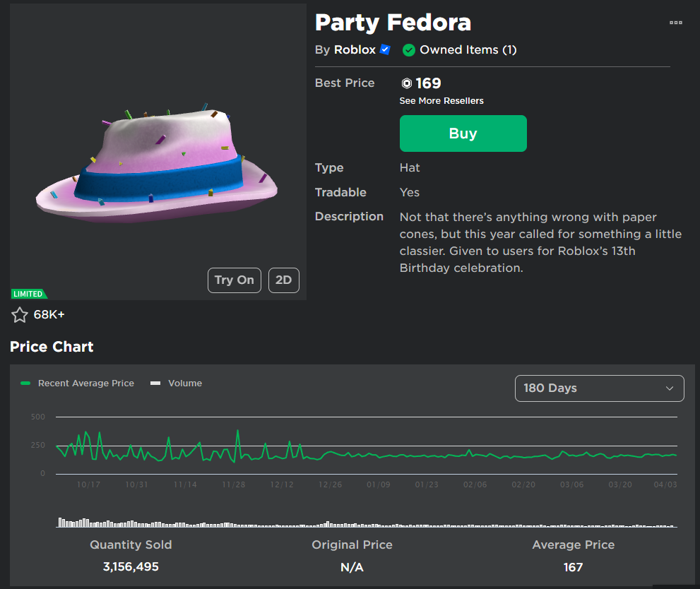
Task: Click the LIMITED badge
Action: [x=28, y=294]
